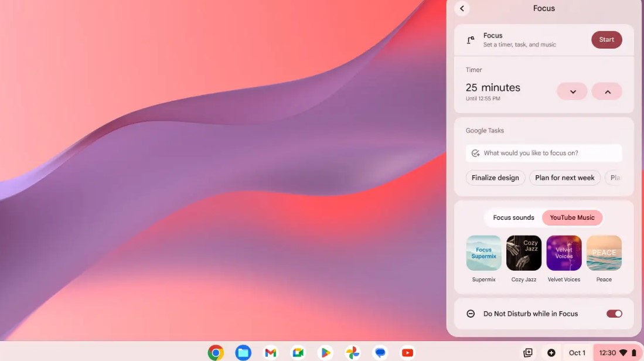Click the battery icon in the status area
Viewport: 644px width, 361px height.
(x=634, y=353)
